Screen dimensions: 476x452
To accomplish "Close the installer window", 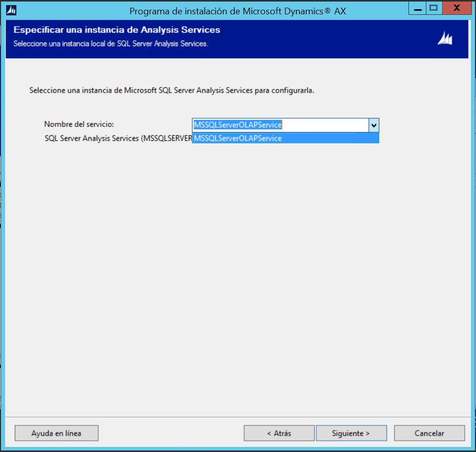I will point(457,8).
